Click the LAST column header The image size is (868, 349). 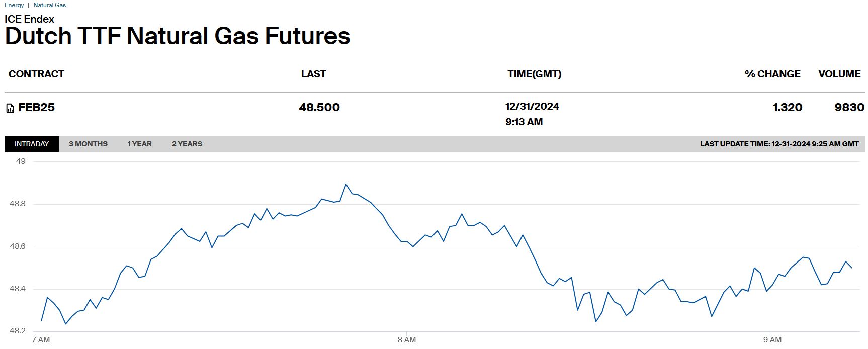coord(313,74)
